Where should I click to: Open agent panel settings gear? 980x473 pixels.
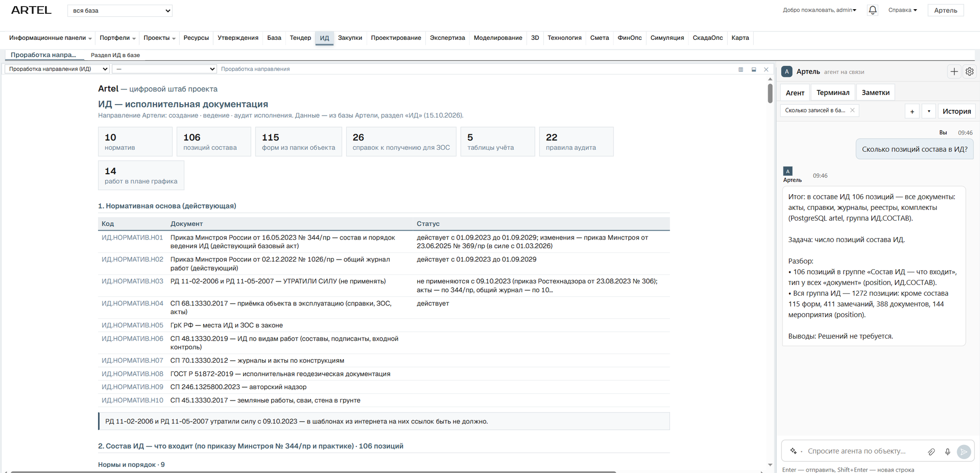tap(969, 72)
